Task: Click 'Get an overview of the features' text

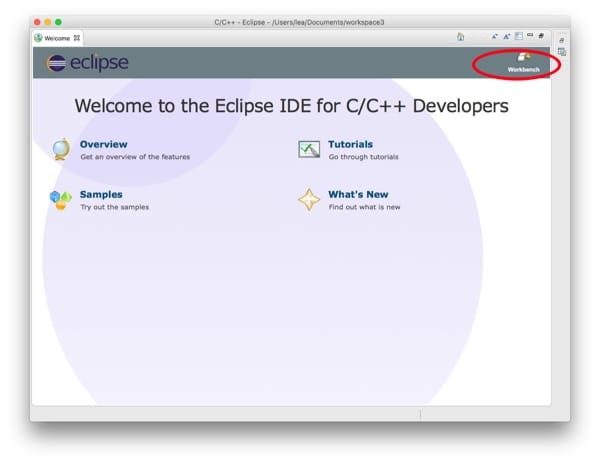Action: tap(135, 157)
